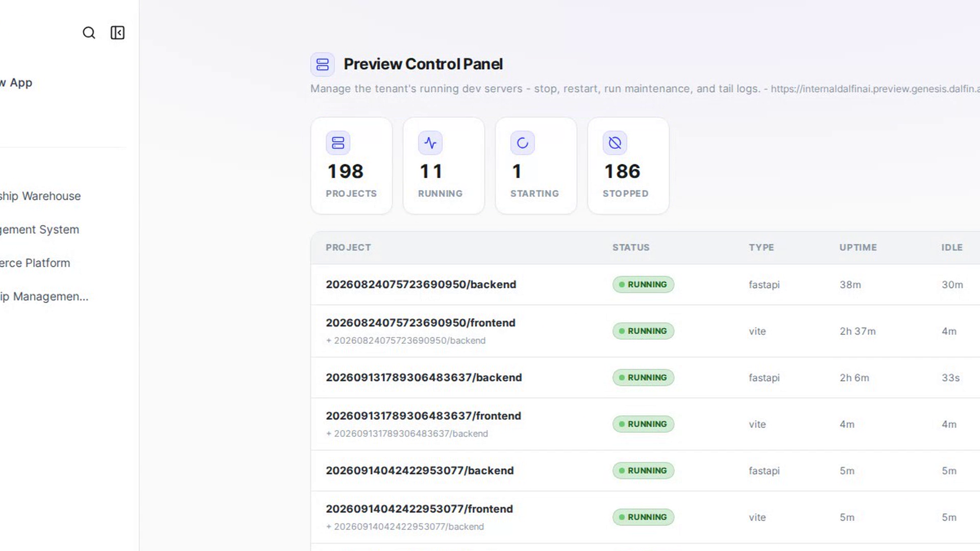Click '+ 20260913178930648363​7/backend' linked sub-label
Image resolution: width=980 pixels, height=551 pixels.
tap(407, 434)
